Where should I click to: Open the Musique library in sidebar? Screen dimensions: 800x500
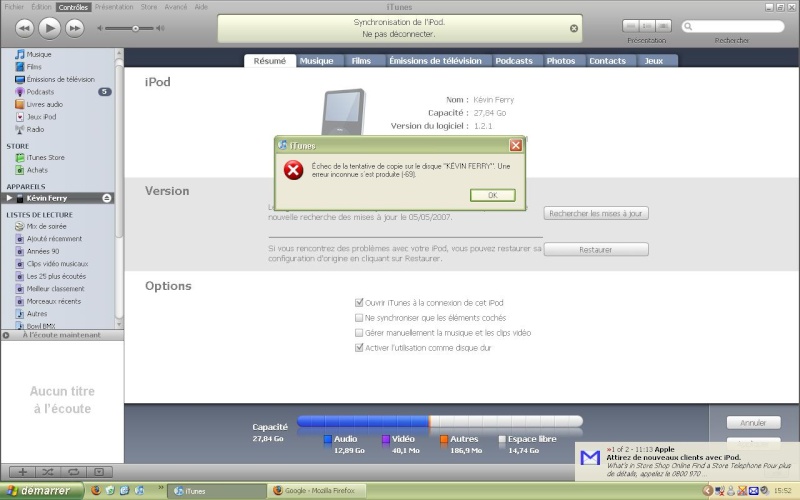click(39, 54)
